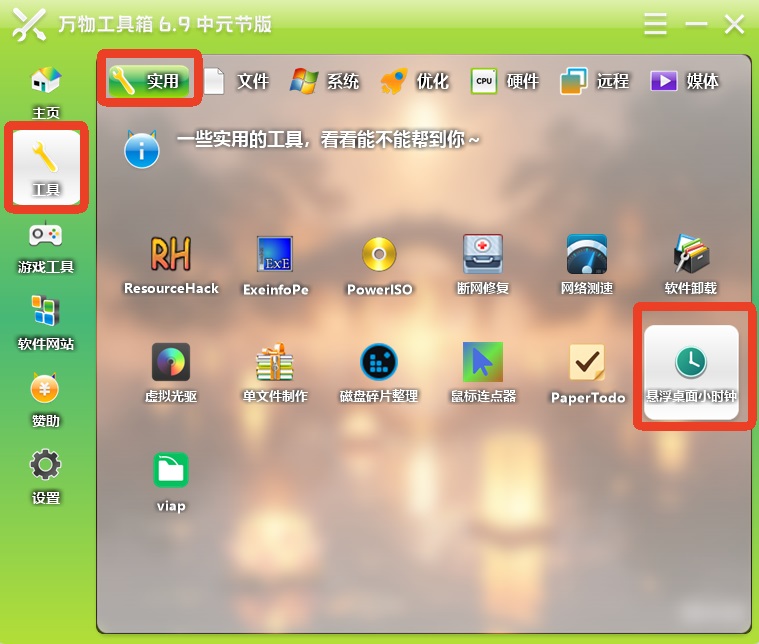Go to 主页 home in sidebar
The width and height of the screenshot is (759, 644).
(46, 93)
